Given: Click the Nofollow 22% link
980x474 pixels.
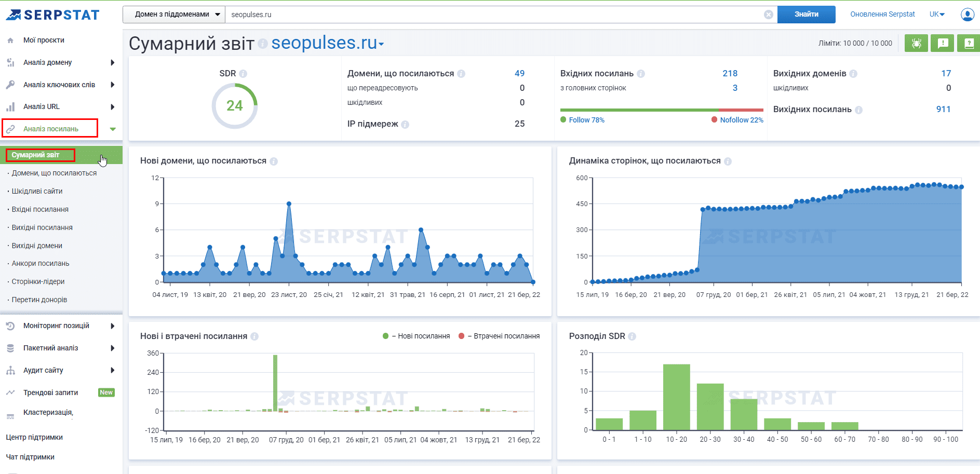Looking at the screenshot, I should (x=741, y=120).
